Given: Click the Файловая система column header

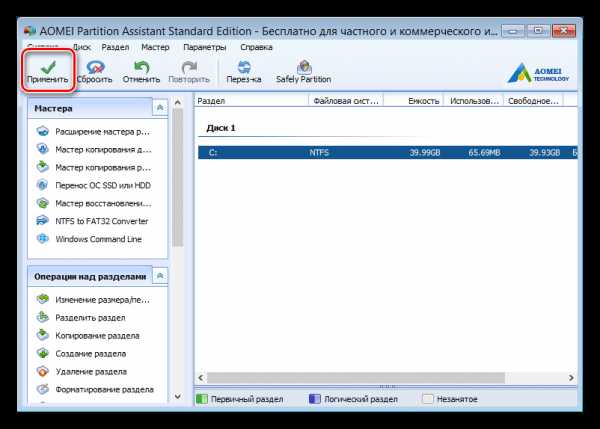Looking at the screenshot, I should (346, 101).
